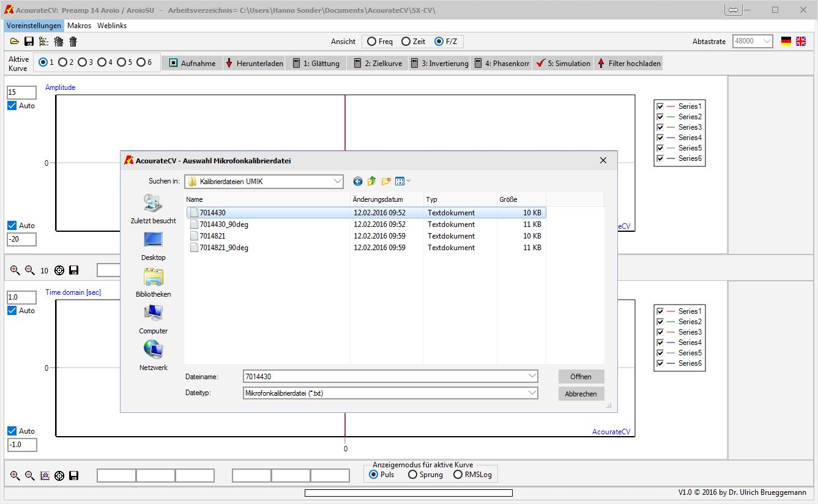This screenshot has height=504, width=818.
Task: Open a workspace with the folder icon
Action: tap(15, 42)
